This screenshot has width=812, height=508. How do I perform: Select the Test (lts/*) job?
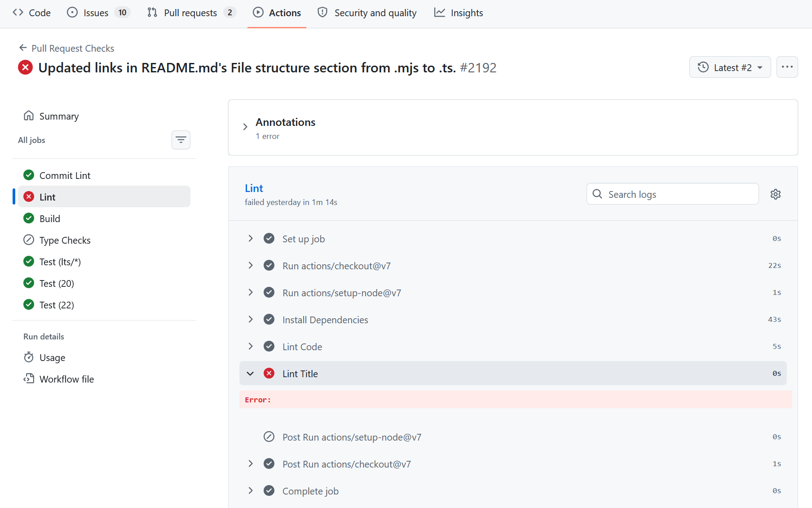[104, 262]
